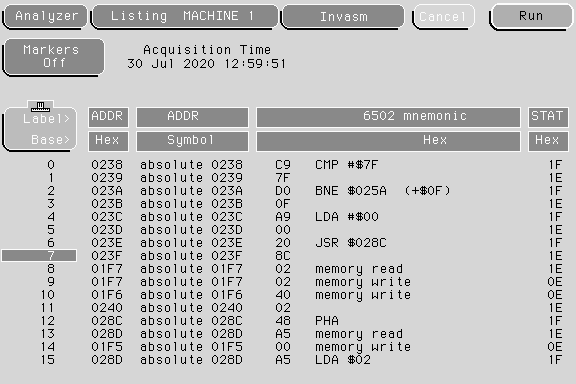The image size is (576, 384).
Task: Click data byte A9 in row 4
Action: [x=283, y=217]
